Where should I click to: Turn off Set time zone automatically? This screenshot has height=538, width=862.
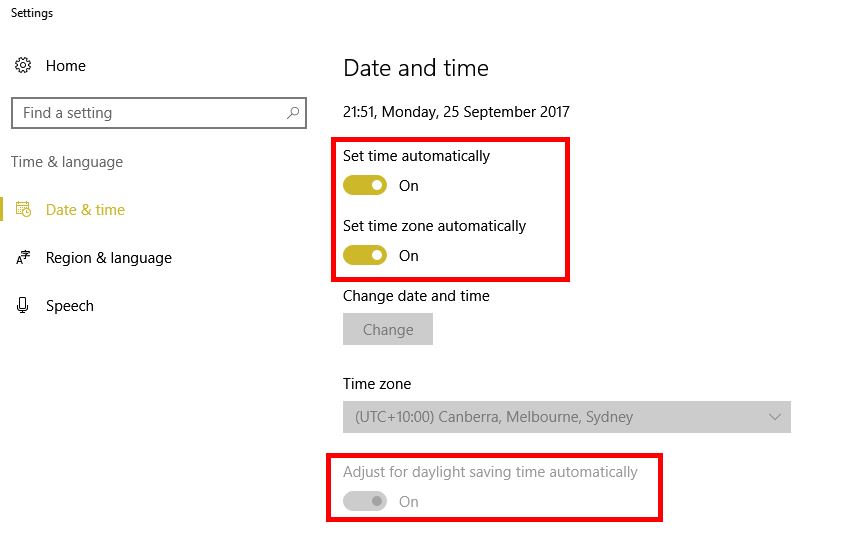tap(365, 256)
